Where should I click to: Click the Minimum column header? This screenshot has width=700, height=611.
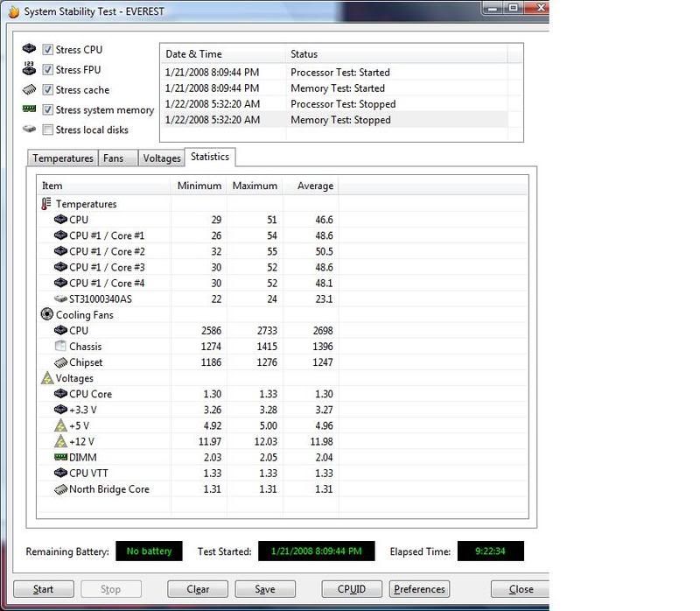pyautogui.click(x=199, y=186)
